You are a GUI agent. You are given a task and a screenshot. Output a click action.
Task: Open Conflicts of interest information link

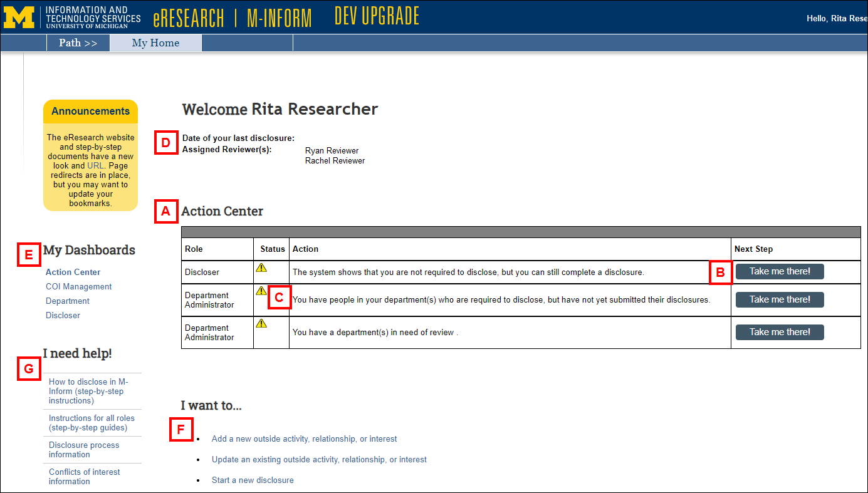[x=85, y=477]
